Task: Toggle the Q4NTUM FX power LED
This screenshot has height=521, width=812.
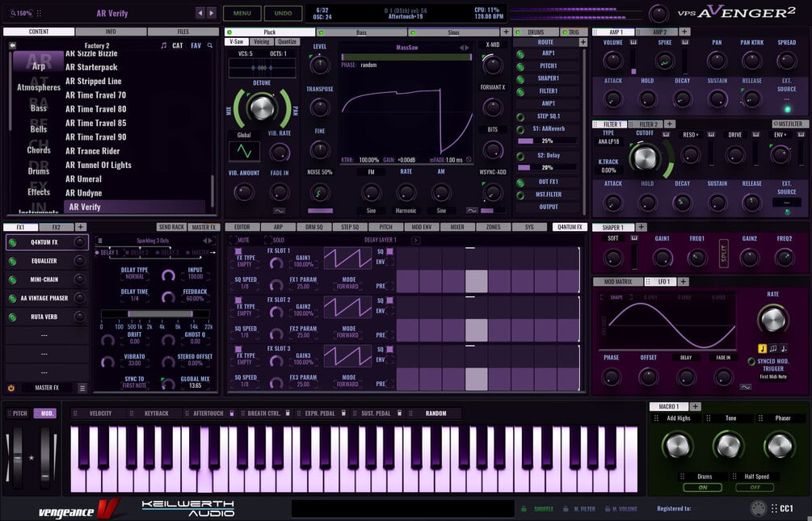Action: pyautogui.click(x=12, y=242)
